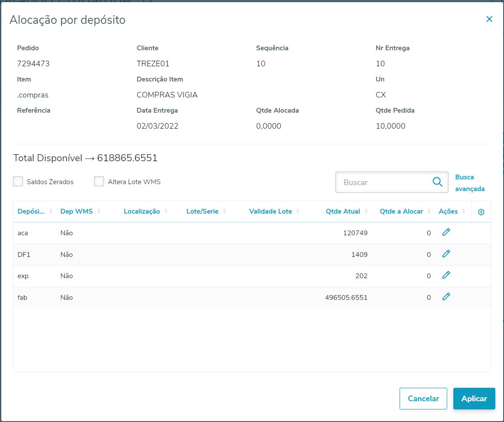Select the exp deposit cell
504x422 pixels.
tap(23, 276)
